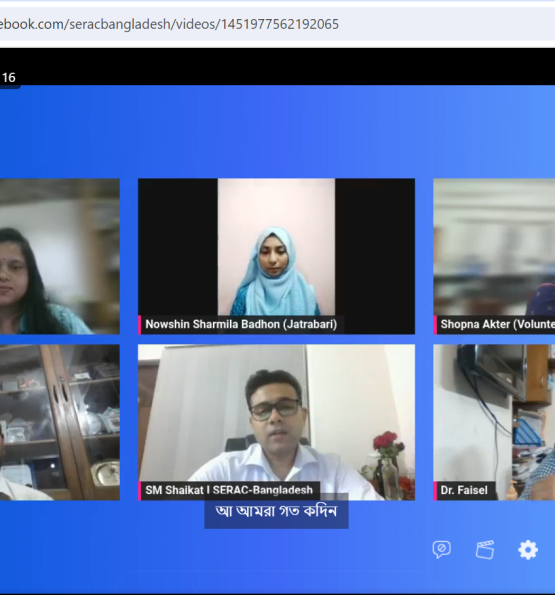Click the Bengali caption subtitle box
Screen dimensions: 555x595
[276, 511]
